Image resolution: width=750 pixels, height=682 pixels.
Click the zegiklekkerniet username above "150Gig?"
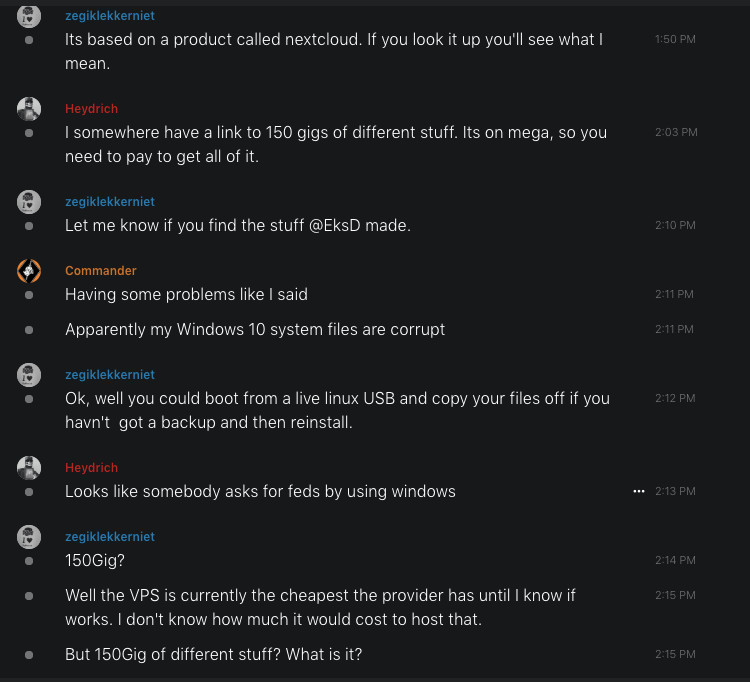pos(110,537)
